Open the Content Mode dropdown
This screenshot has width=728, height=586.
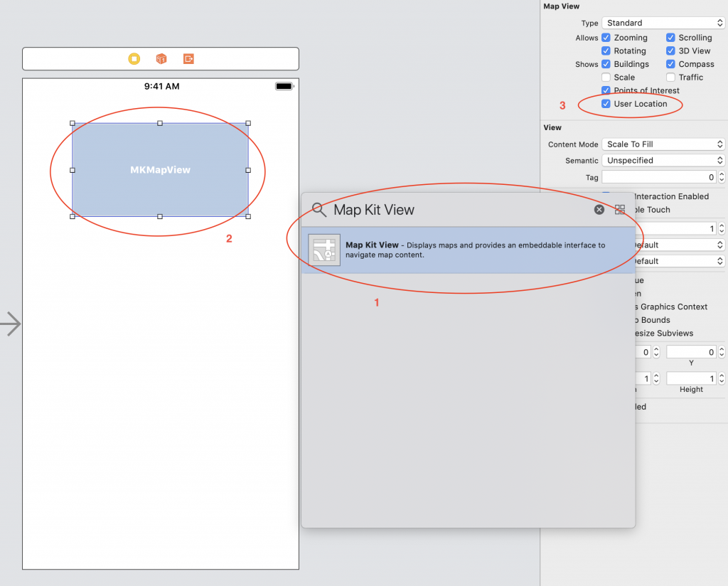coord(663,144)
